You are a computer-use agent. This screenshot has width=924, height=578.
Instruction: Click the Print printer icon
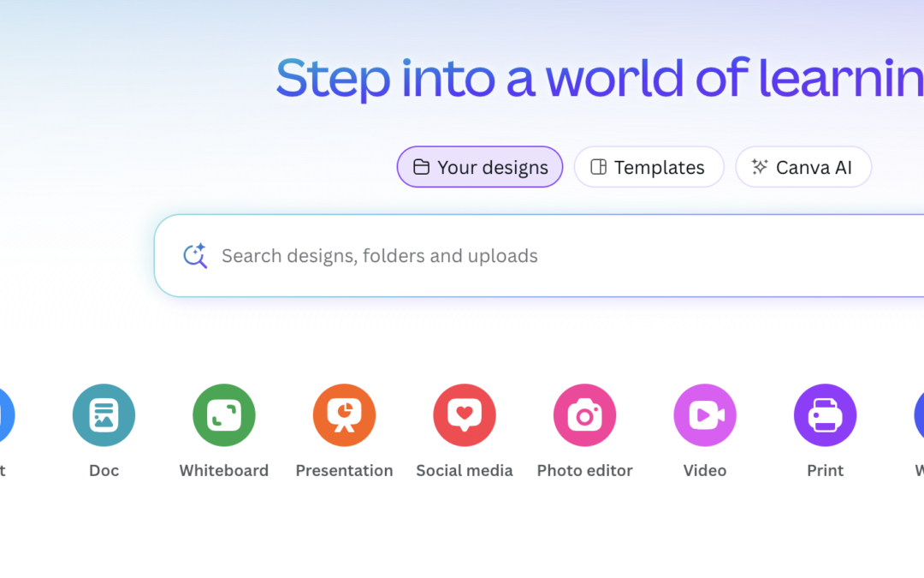(825, 415)
